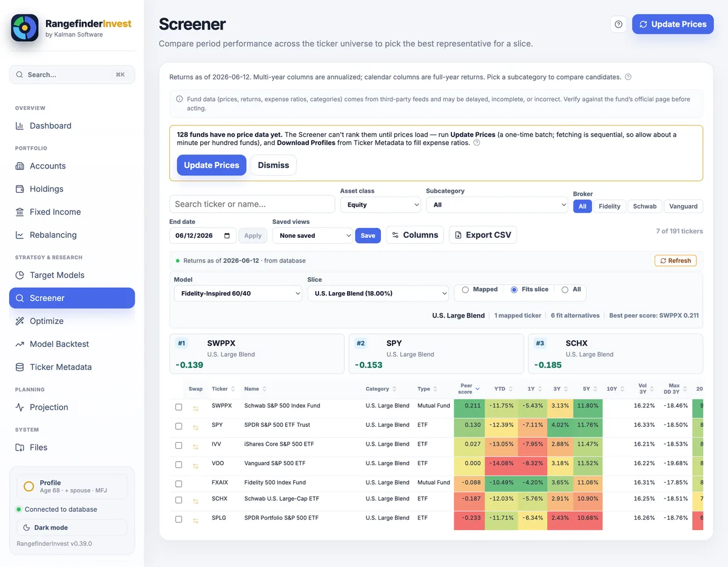Sort by 3Y column sort icon
Viewport: 728px width, 567px height.
(567, 389)
